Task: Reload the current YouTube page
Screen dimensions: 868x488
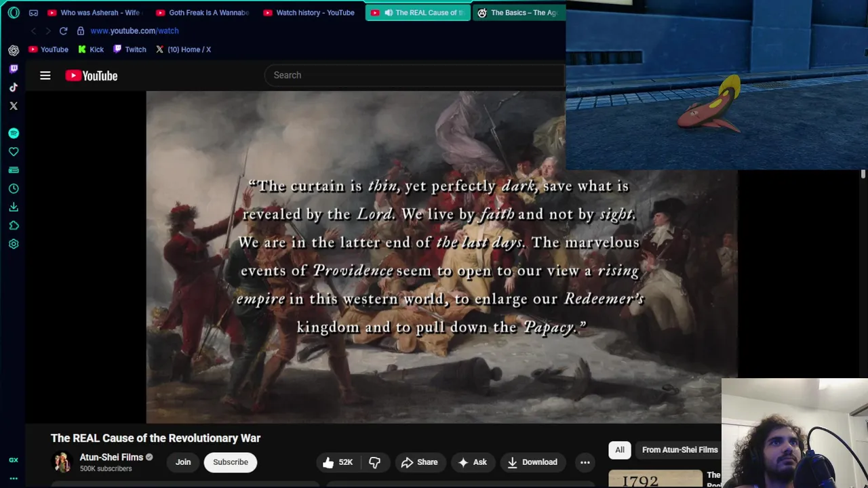Action: click(63, 30)
